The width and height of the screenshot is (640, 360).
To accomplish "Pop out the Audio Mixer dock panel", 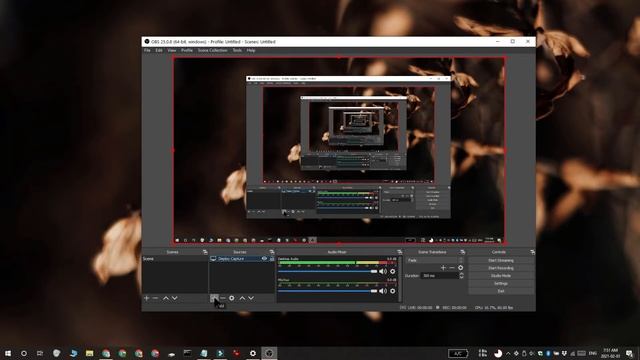I will [400, 252].
